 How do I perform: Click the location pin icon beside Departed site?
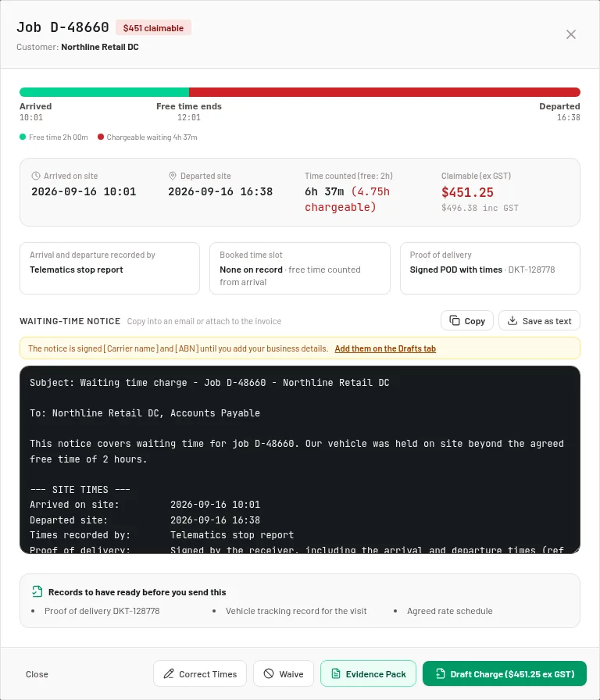173,176
